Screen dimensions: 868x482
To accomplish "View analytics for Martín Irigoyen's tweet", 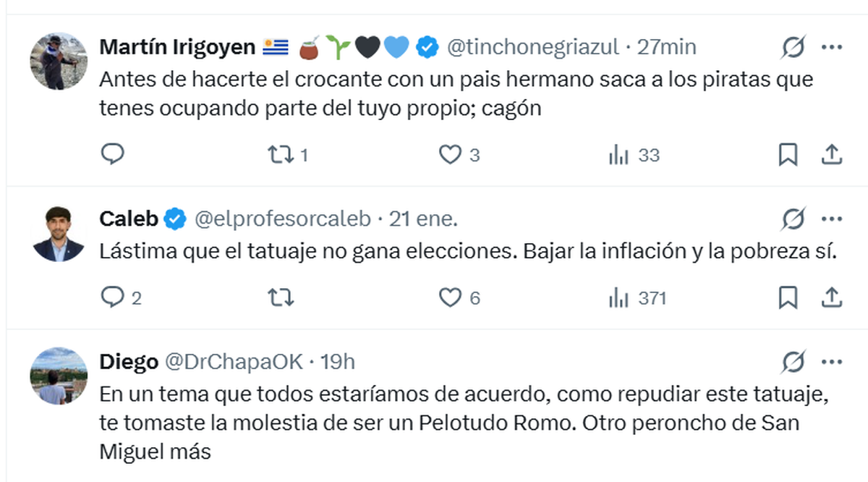I will [618, 154].
